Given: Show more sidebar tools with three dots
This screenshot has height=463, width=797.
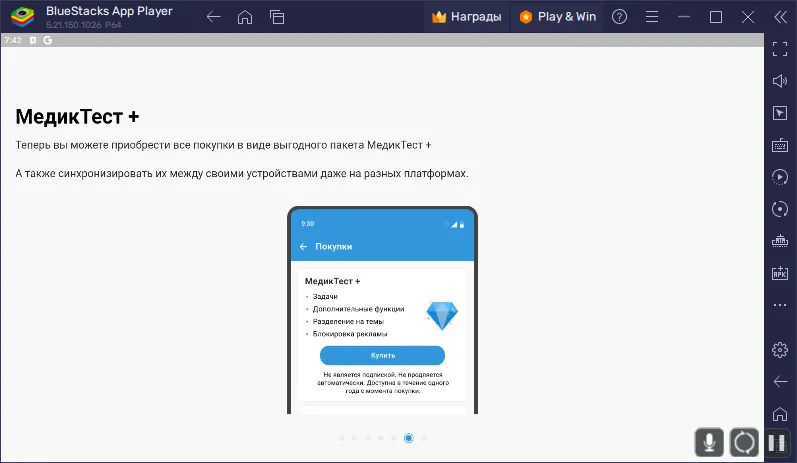Looking at the screenshot, I should coord(780,305).
